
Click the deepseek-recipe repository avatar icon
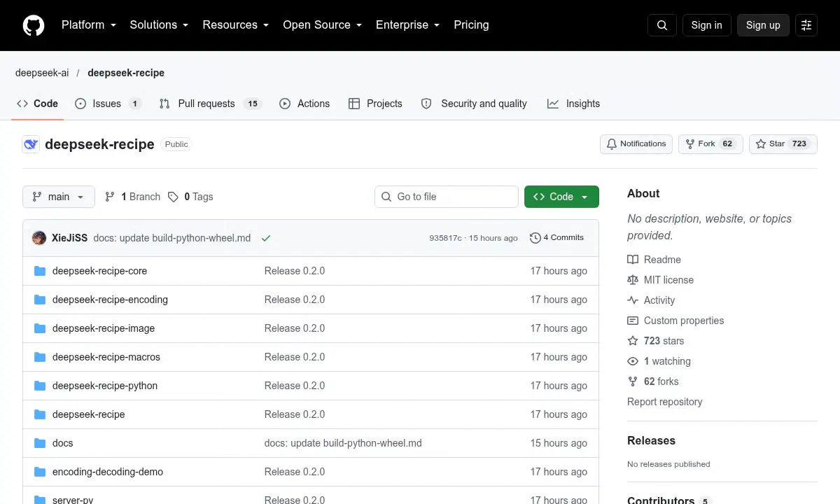31,144
